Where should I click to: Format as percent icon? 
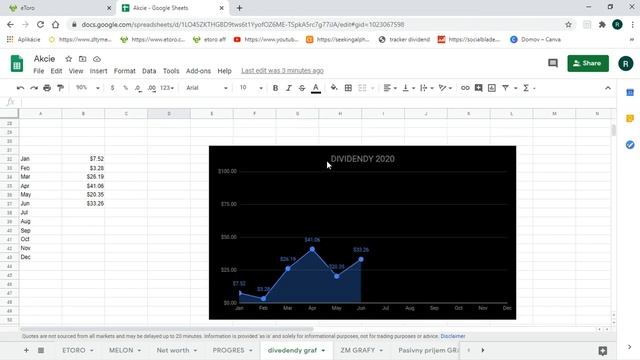coord(125,88)
